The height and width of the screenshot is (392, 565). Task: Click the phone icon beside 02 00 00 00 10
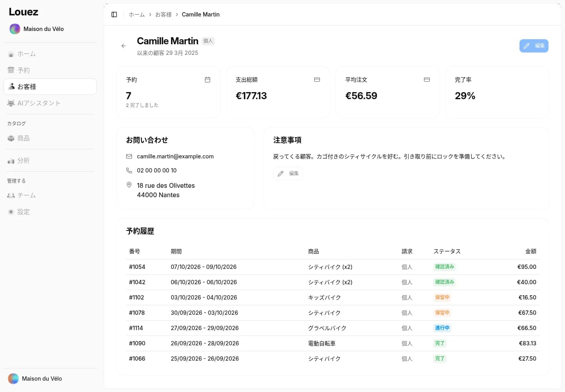click(129, 171)
